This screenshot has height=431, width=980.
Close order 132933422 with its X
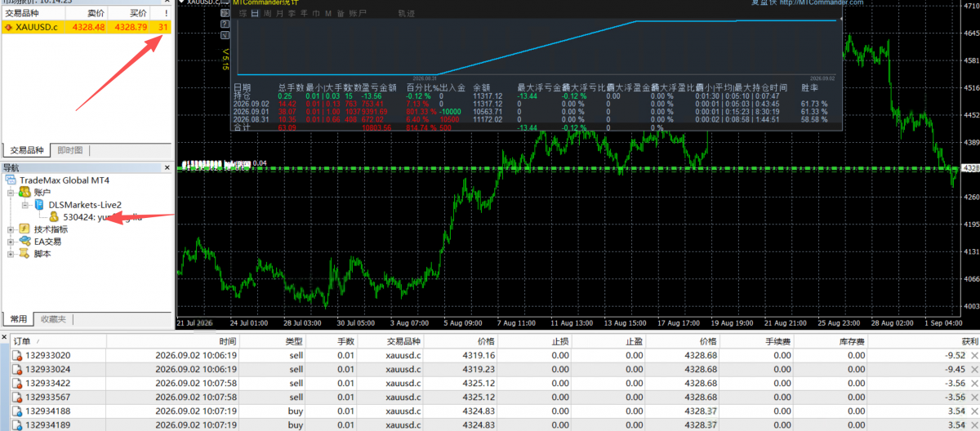pyautogui.click(x=973, y=384)
